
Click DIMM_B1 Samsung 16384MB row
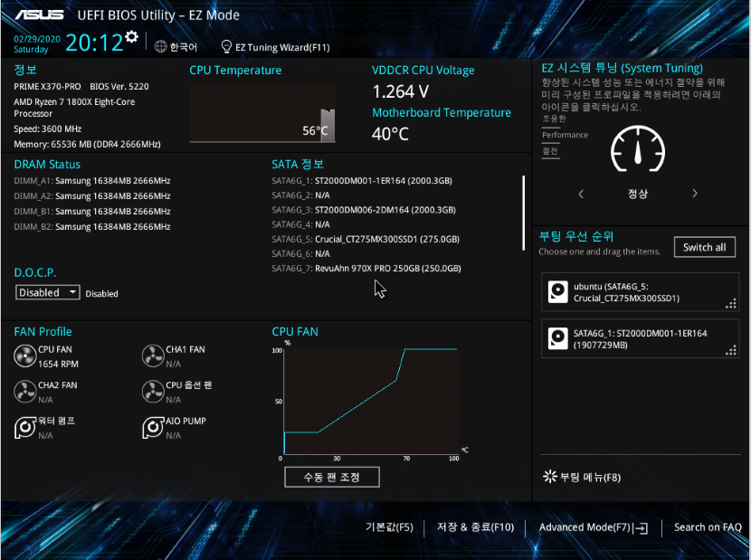pyautogui.click(x=92, y=212)
